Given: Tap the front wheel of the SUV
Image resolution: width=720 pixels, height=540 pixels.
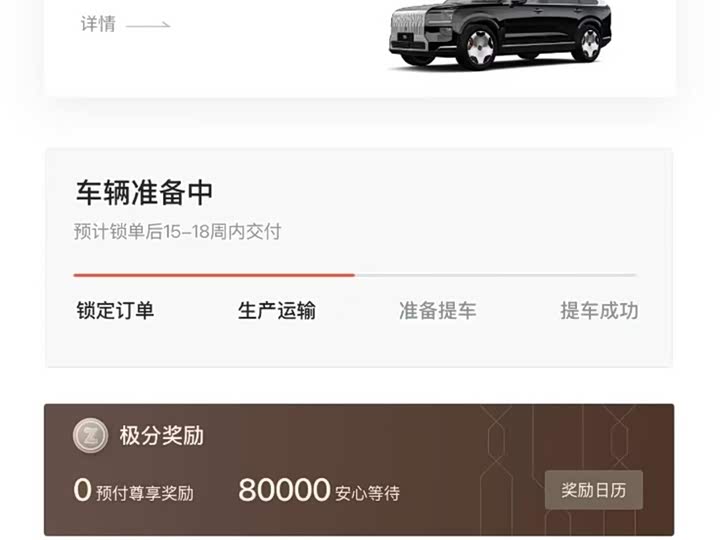Looking at the screenshot, I should pos(479,47).
